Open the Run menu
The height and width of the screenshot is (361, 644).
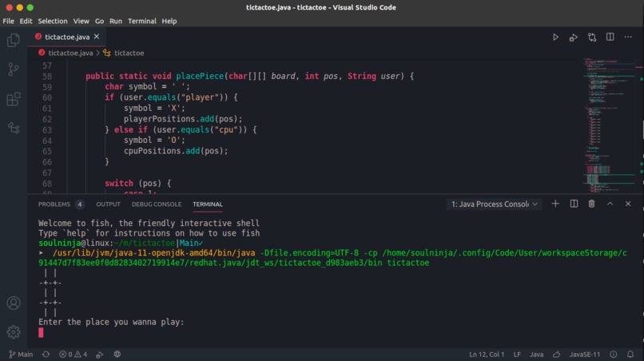116,21
